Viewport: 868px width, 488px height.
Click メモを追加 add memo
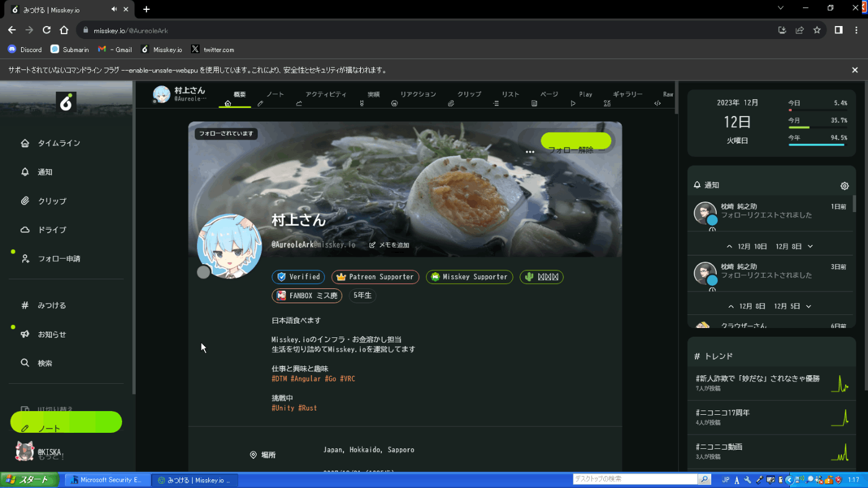pyautogui.click(x=389, y=245)
